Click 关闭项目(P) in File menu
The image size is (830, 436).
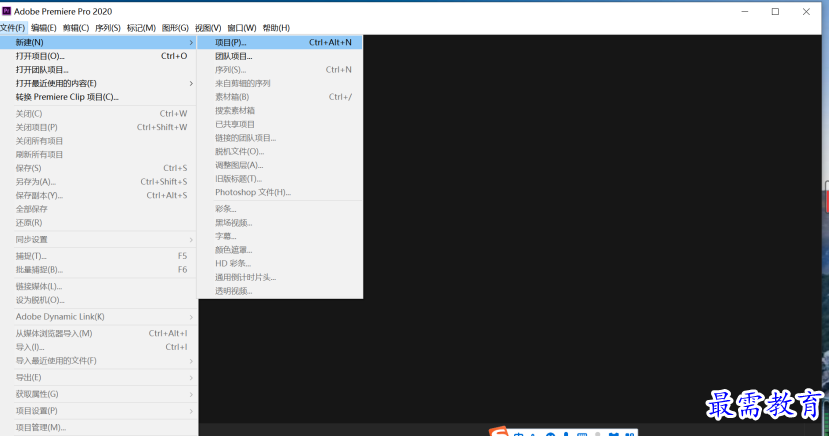[x=99, y=128]
